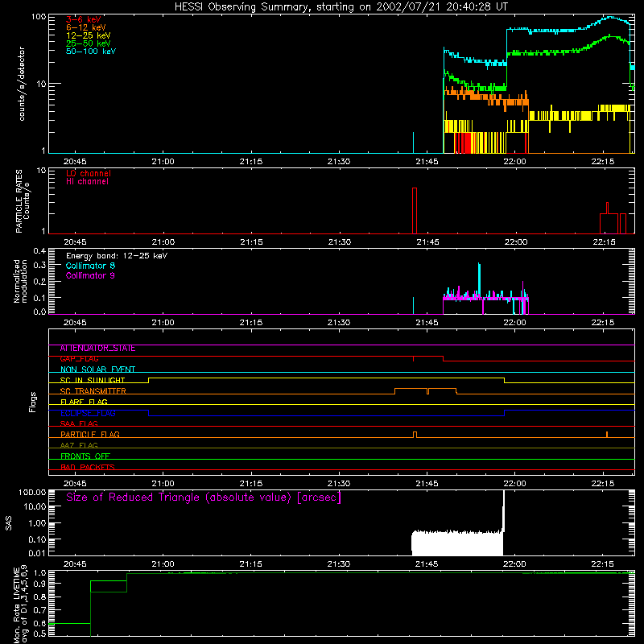The width and height of the screenshot is (644, 644).
Task: Click the '100.00' tick in SAS panel
Action: pos(32,493)
